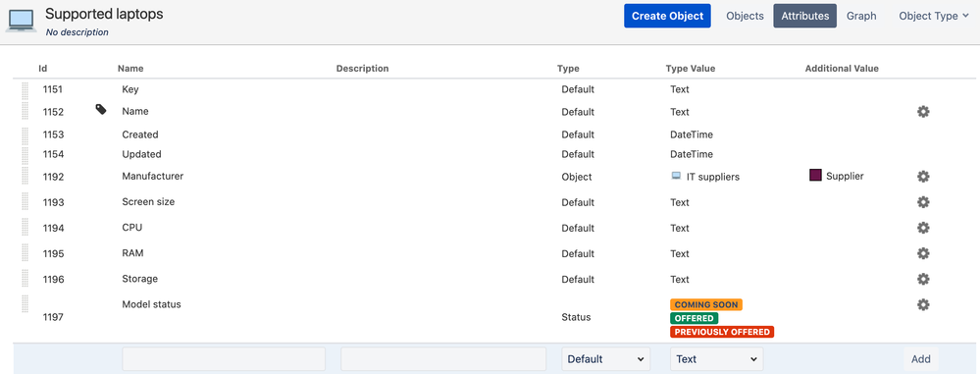Click the DateTime value in Created row
Screen dimensions: 980x374
pyautogui.click(x=692, y=134)
